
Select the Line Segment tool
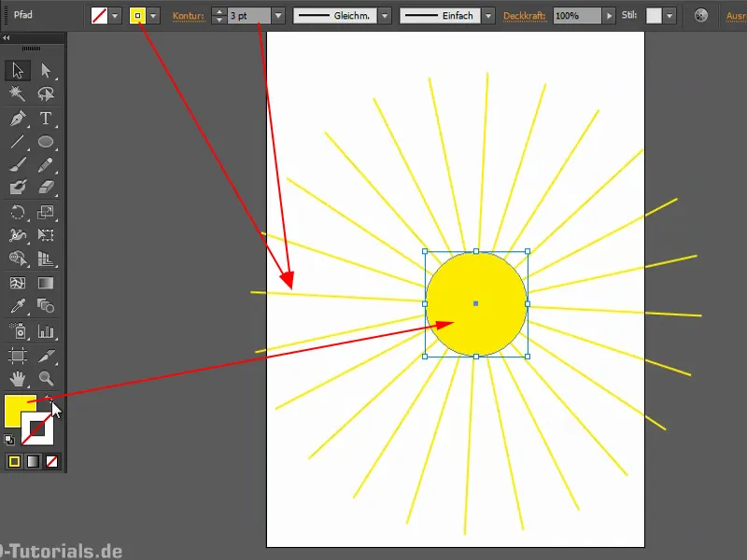18,142
